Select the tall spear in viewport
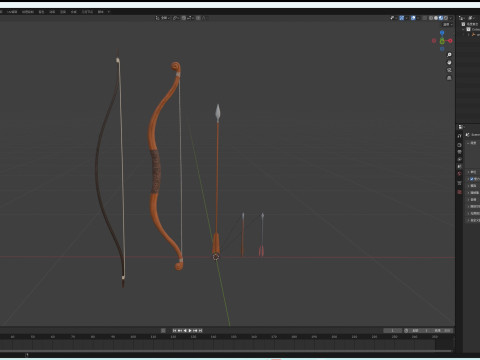Image resolution: width=480 pixels, height=360 pixels. pos(217,180)
